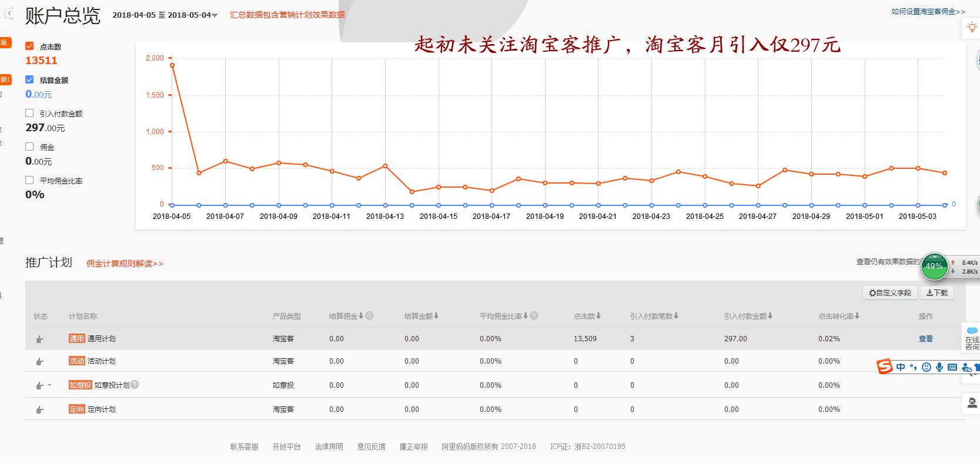Image resolution: width=980 pixels, height=463 pixels.
Task: Click the 联系客服 footer link
Action: (245, 447)
